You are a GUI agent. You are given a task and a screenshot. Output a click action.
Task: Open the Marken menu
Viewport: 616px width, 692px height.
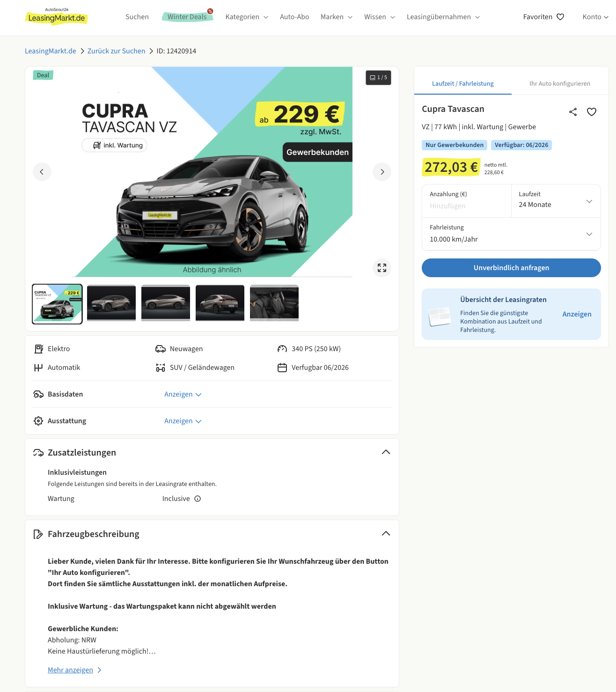(337, 17)
